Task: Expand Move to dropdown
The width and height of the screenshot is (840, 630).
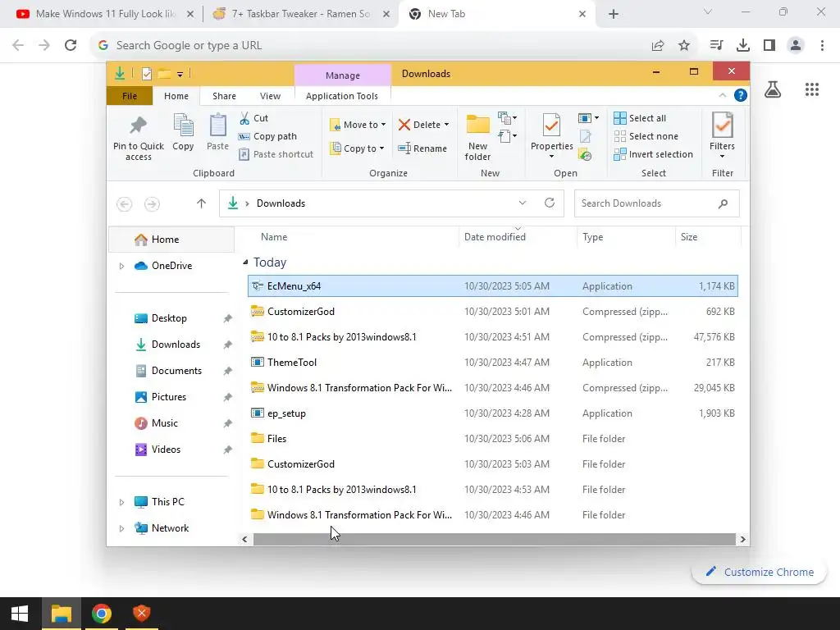Action: coord(383,125)
